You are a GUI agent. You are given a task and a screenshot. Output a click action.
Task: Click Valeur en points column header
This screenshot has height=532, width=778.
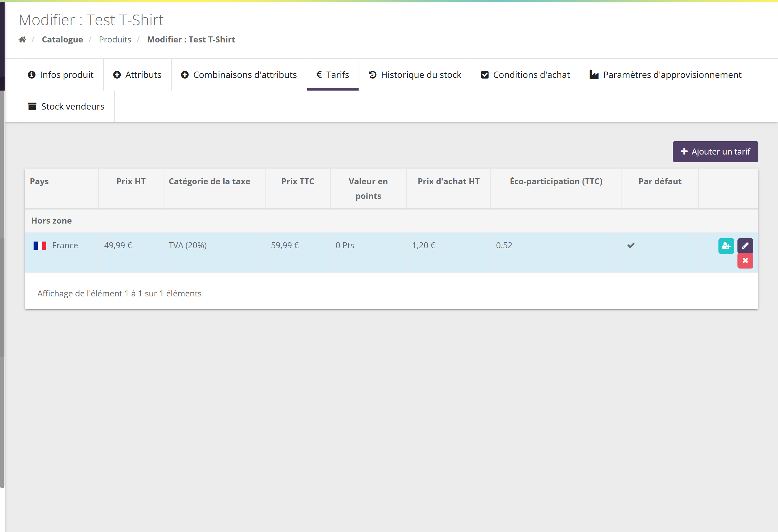[368, 188]
